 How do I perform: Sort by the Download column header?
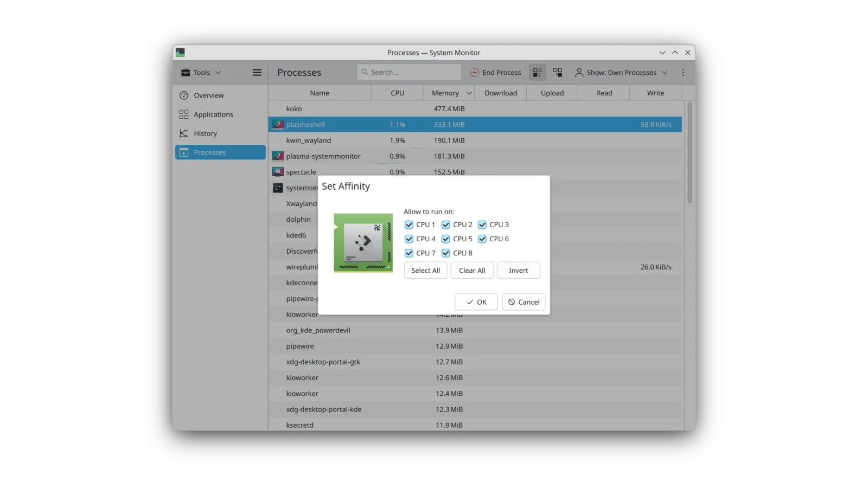(x=501, y=93)
